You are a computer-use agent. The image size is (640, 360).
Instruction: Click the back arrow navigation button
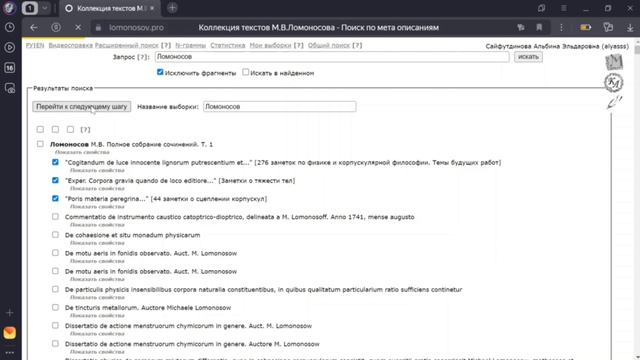click(34, 27)
